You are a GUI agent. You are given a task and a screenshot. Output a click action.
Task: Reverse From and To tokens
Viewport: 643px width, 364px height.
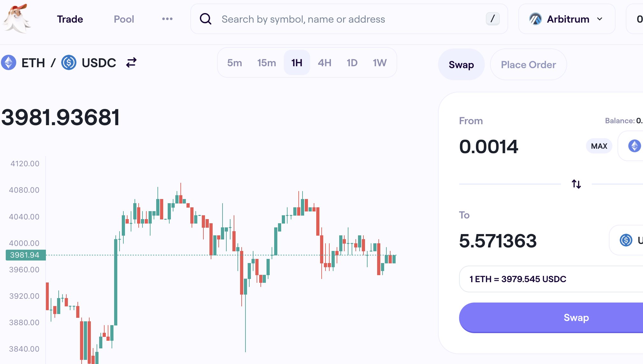(576, 184)
